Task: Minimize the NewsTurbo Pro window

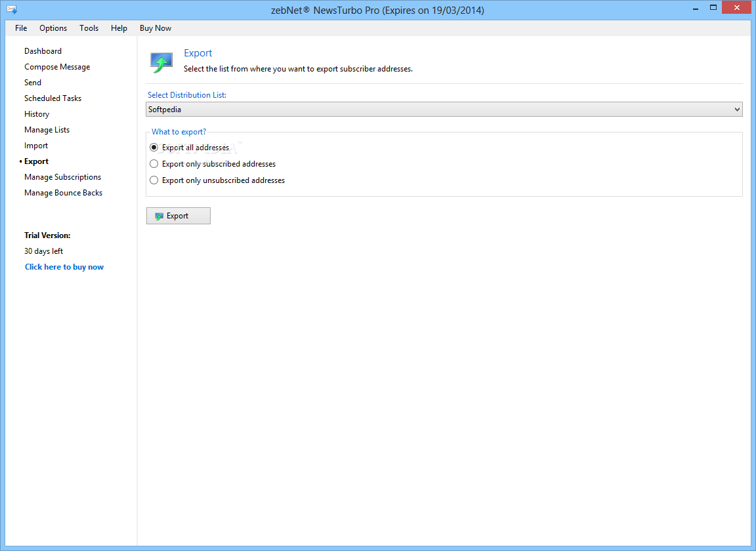Action: tap(696, 8)
